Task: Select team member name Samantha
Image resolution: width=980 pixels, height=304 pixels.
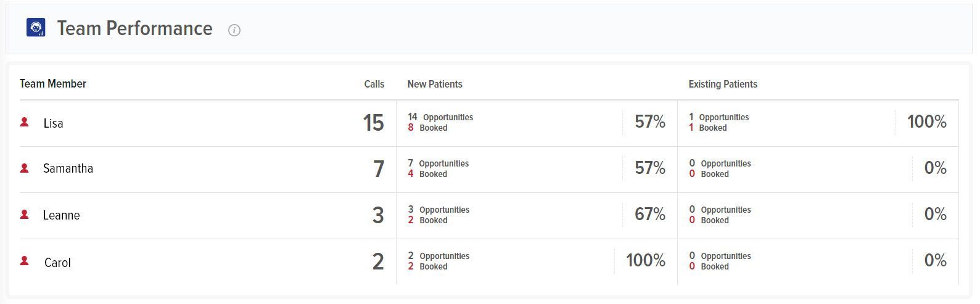Action: click(68, 168)
